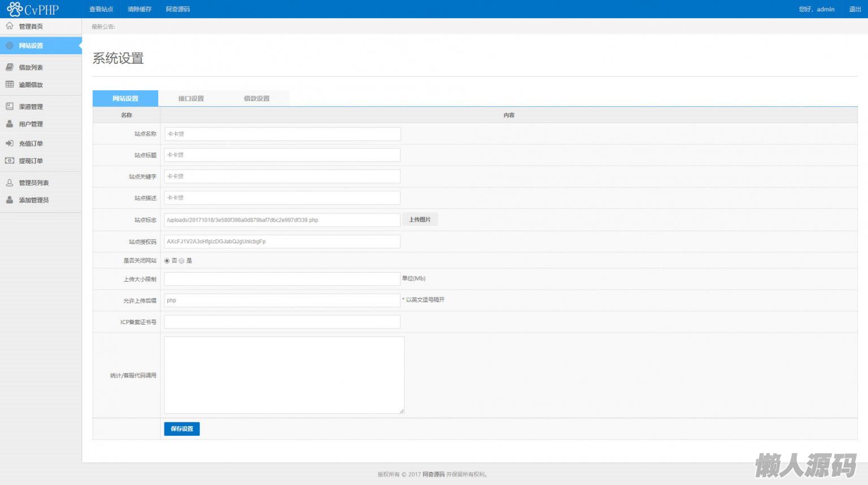Open 渠道管理 via its sidebar icon
The image size is (868, 485).
[x=10, y=106]
